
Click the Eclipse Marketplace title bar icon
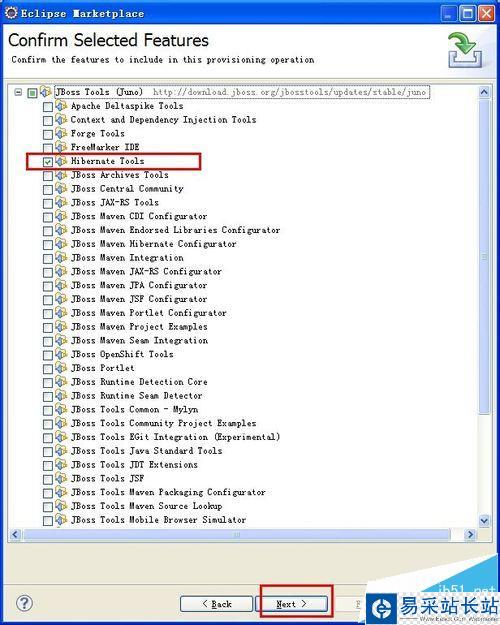click(11, 13)
